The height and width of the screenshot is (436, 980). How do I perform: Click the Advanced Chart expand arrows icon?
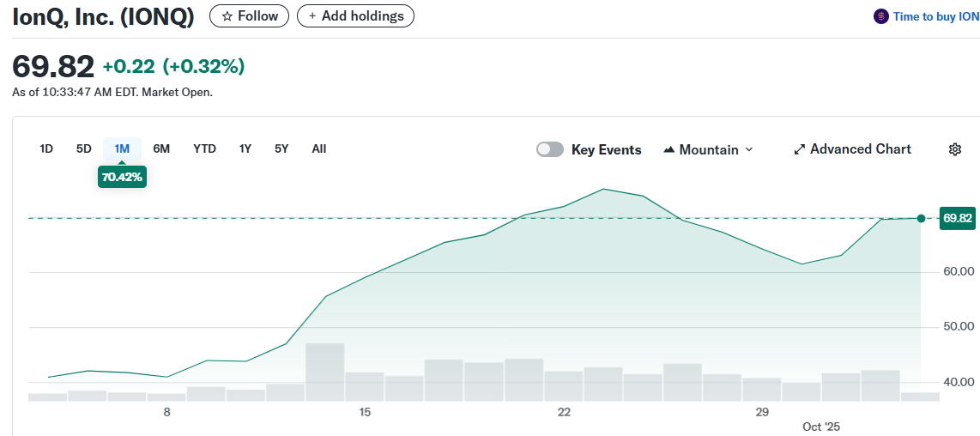point(799,149)
